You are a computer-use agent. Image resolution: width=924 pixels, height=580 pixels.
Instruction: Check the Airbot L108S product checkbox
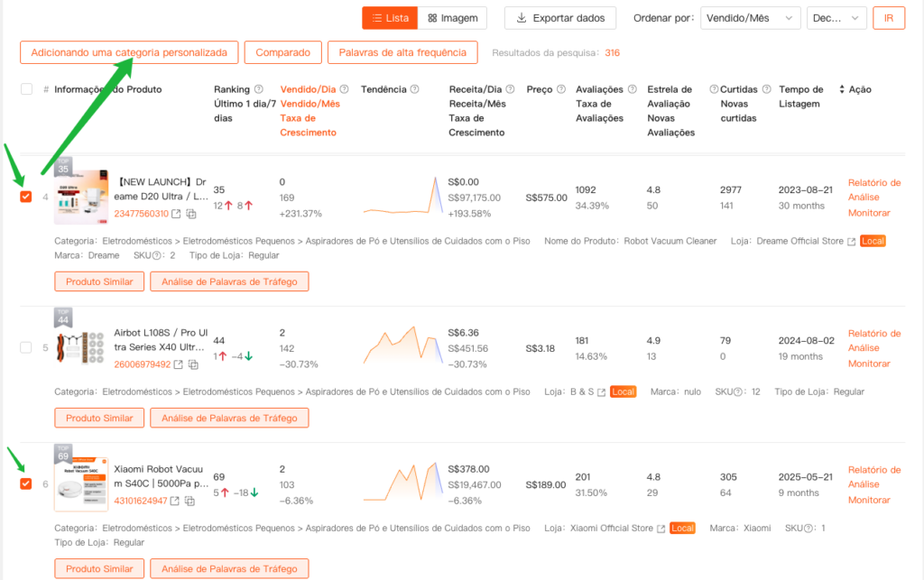tap(26, 347)
